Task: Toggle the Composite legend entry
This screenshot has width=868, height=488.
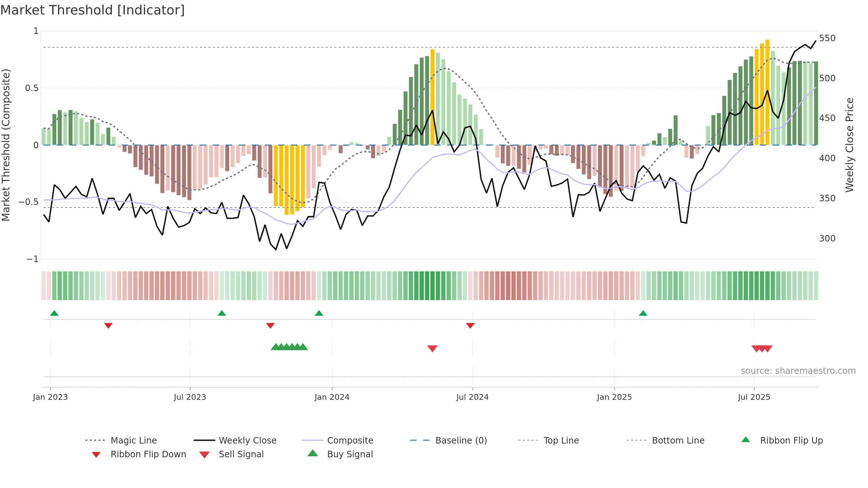Action: click(x=337, y=440)
